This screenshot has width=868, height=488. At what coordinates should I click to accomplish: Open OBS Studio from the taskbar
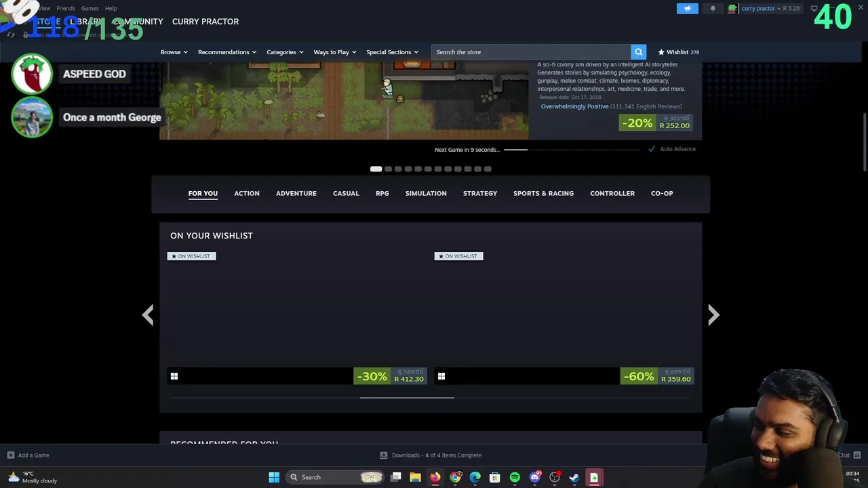[x=555, y=477]
